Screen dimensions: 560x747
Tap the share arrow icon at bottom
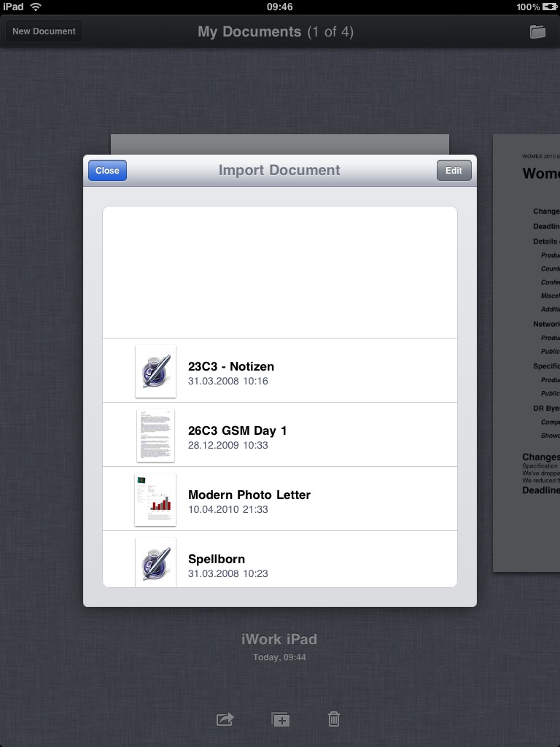(225, 719)
